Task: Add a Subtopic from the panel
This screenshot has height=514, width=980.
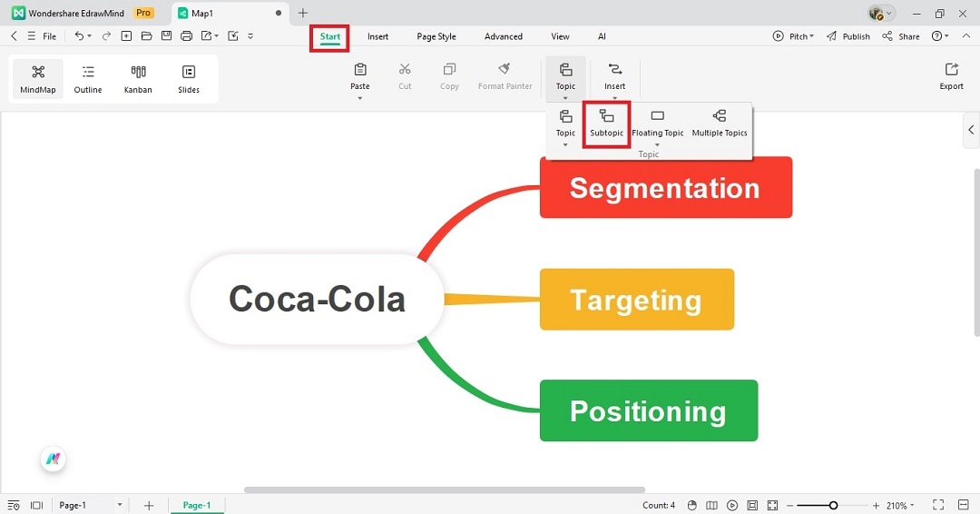Action: 606,124
